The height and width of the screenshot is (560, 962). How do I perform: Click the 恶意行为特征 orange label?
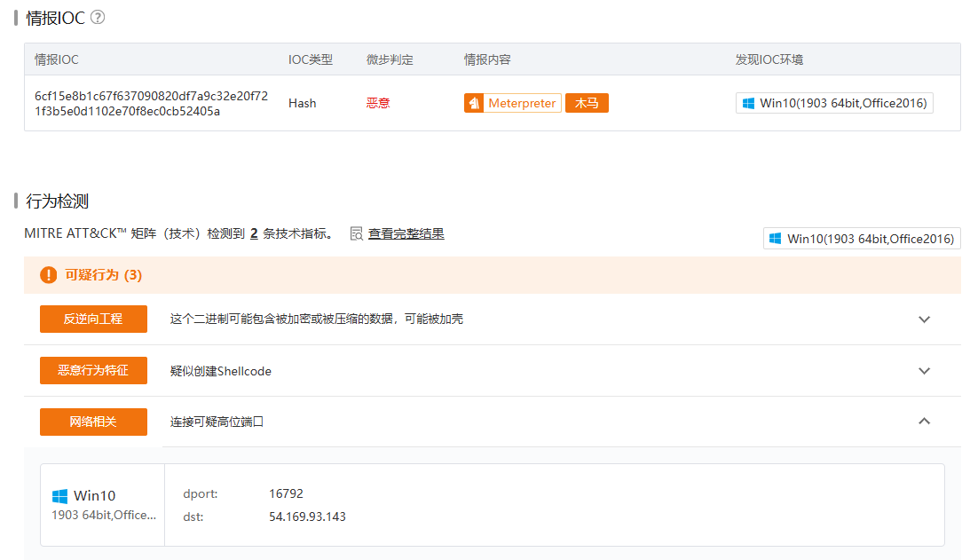click(93, 371)
